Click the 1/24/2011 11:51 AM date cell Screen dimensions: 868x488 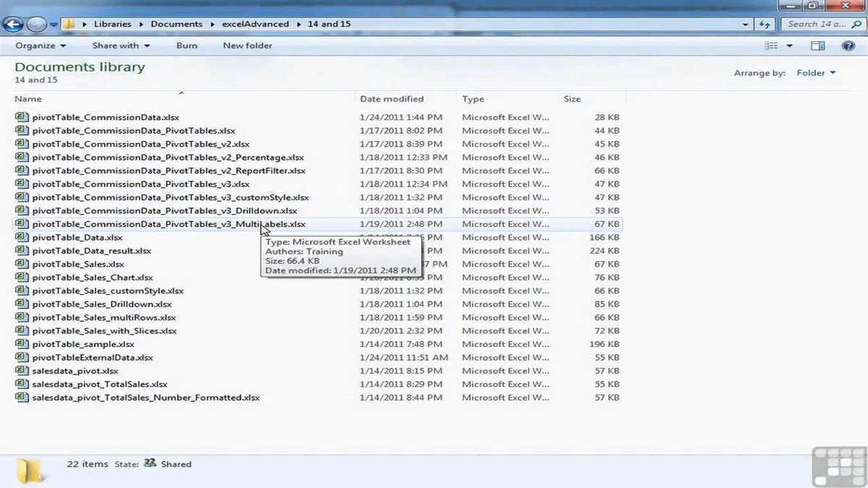(404, 358)
